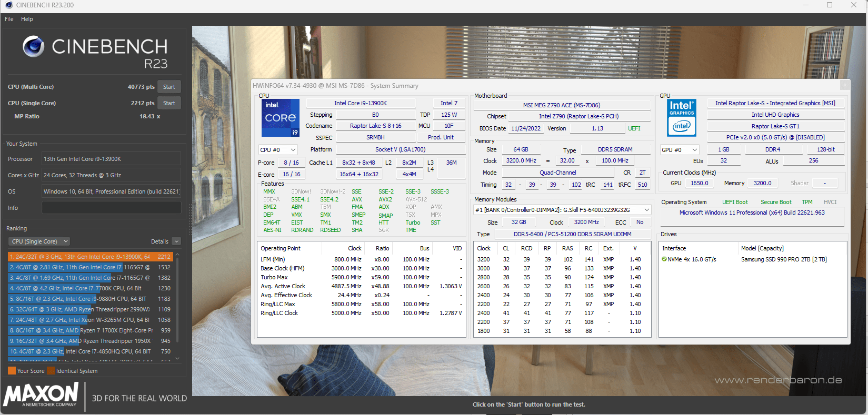Click the Cores x GHz field

tap(111, 175)
